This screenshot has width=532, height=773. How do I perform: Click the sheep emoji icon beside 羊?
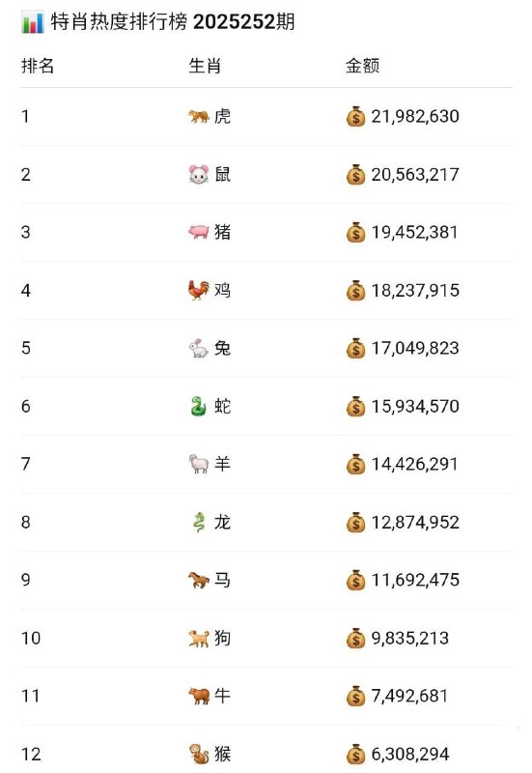(199, 465)
